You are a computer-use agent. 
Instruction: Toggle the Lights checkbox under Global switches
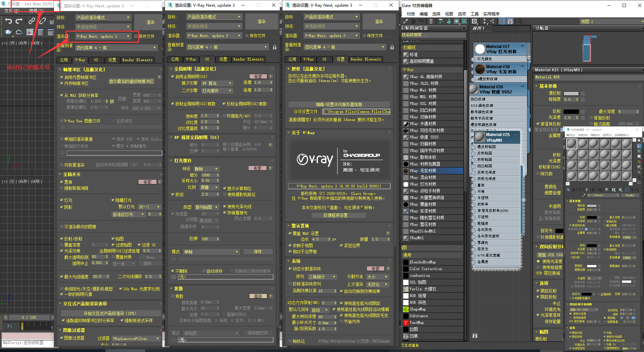click(x=62, y=200)
